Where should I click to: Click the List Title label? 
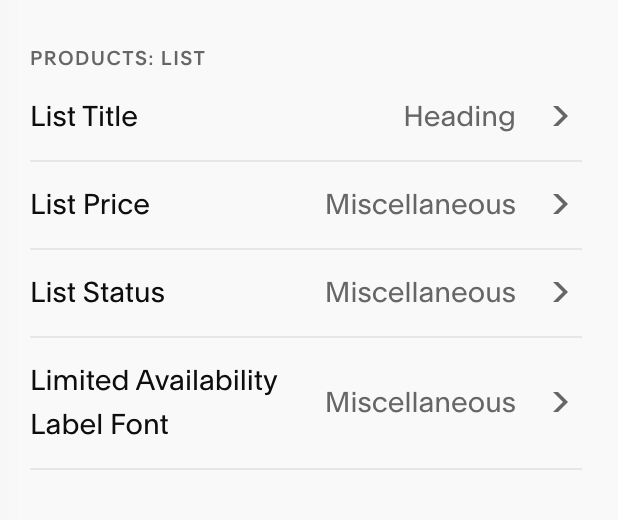coord(84,117)
